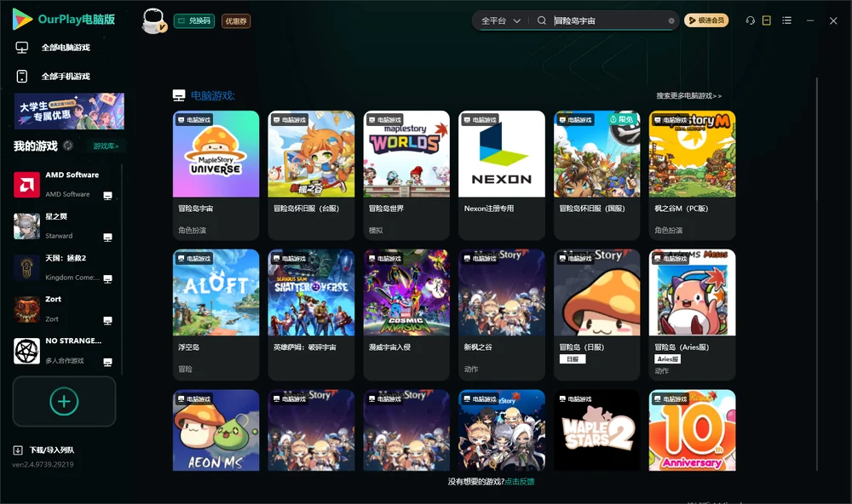Click the monitor icon beside 全部电脑游戏
This screenshot has height=504, width=852.
[22, 48]
